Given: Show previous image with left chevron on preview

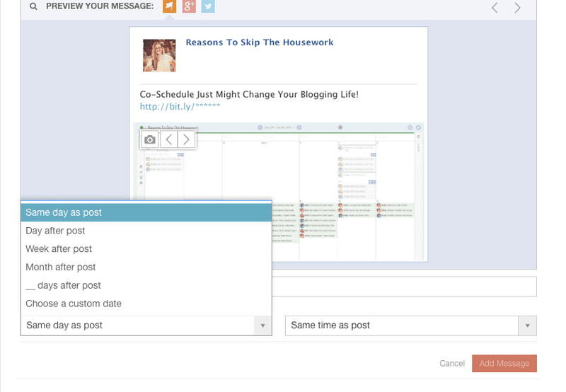Looking at the screenshot, I should point(168,139).
